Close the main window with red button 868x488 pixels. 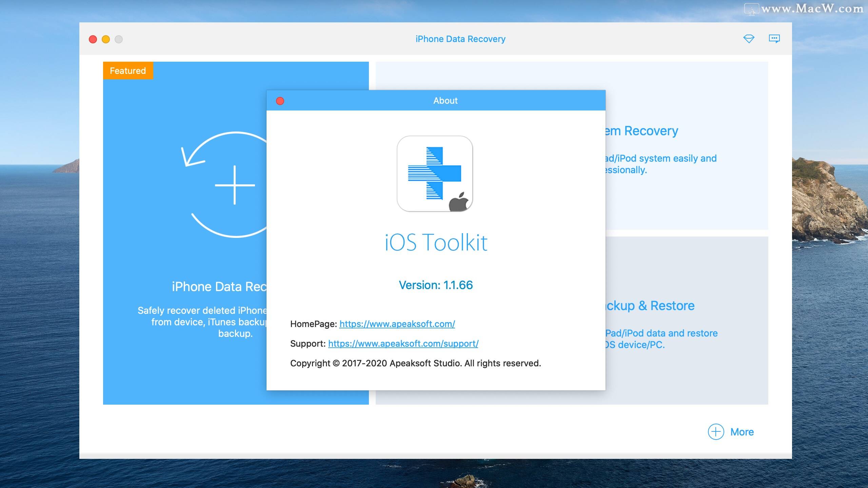93,39
